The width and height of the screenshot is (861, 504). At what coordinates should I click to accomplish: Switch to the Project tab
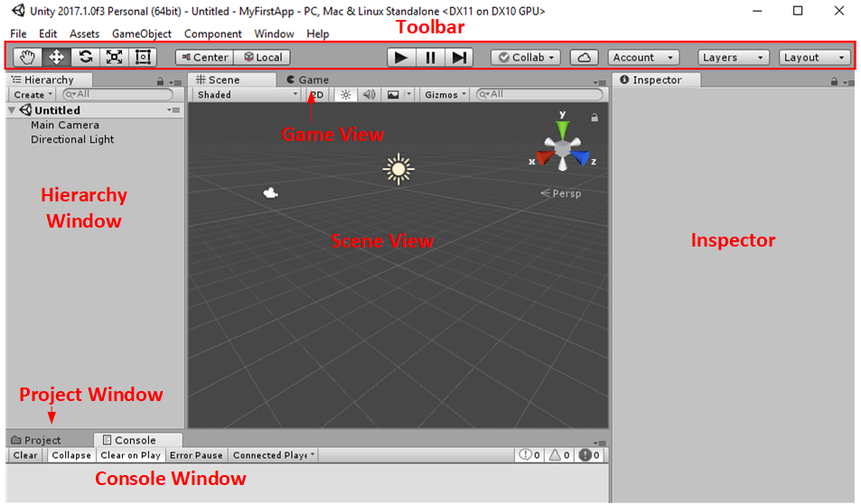click(x=36, y=440)
